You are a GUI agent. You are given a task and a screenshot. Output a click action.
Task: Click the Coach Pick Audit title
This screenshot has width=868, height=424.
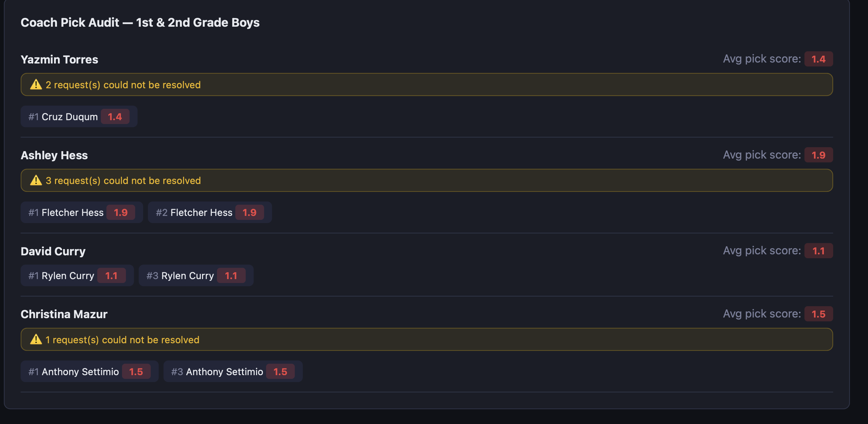140,22
